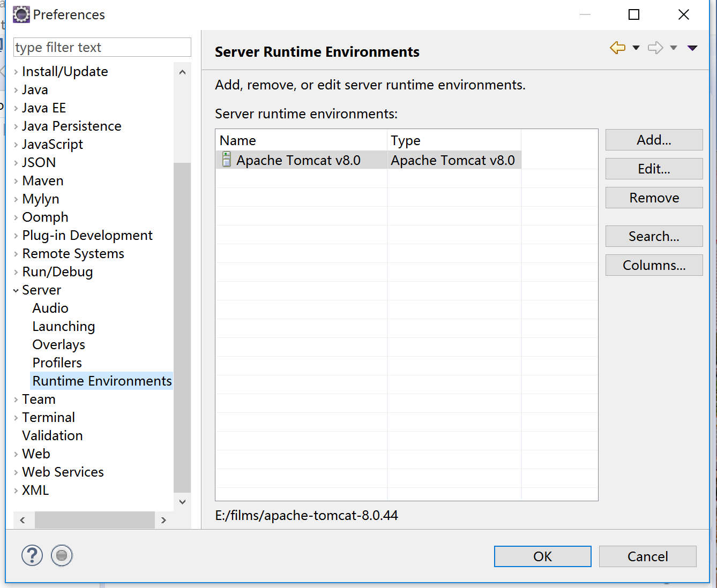Screen dimensions: 717x588
Task: Open the preferences view menu triangle
Action: pyautogui.click(x=692, y=48)
